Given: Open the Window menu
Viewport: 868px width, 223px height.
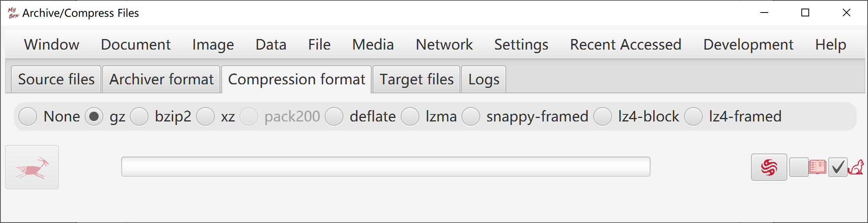Looking at the screenshot, I should tap(52, 45).
